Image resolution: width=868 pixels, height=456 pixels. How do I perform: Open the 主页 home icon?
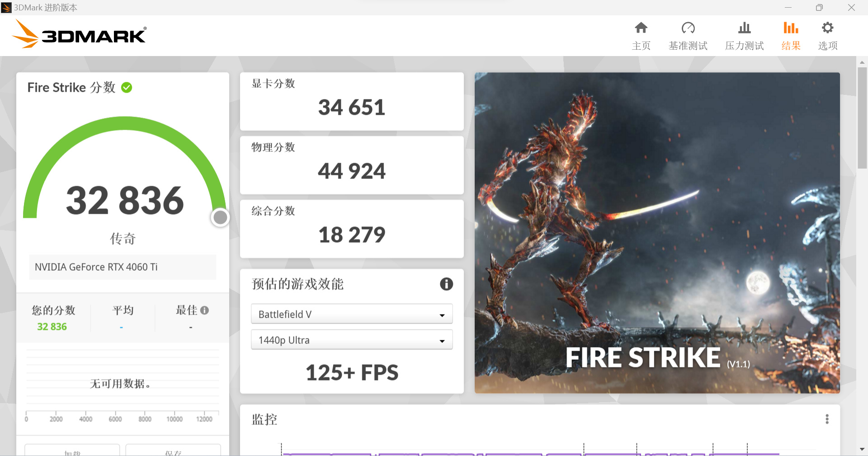point(641,28)
